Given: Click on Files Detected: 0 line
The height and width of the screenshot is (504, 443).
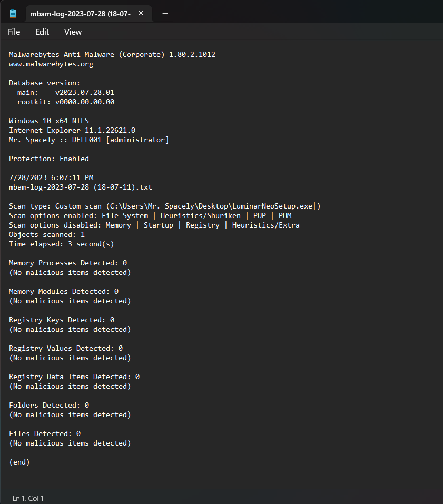Looking at the screenshot, I should 45,433.
